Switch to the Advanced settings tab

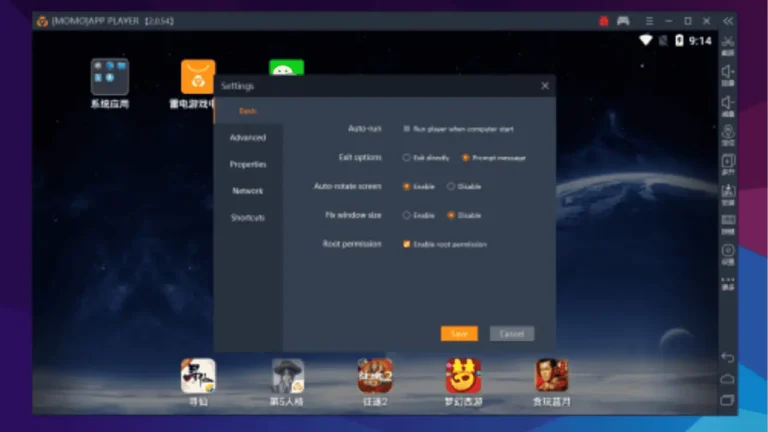[248, 138]
